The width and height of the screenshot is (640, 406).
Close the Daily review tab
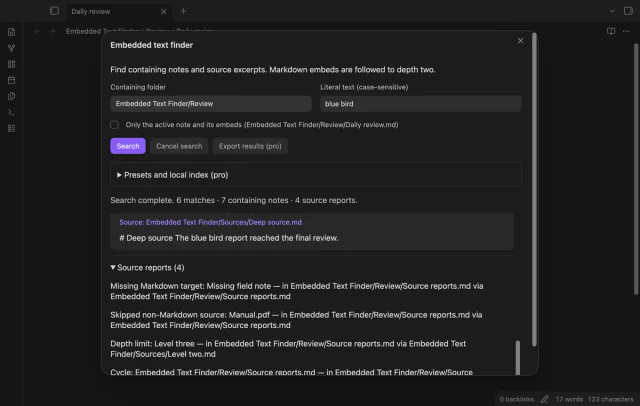(x=163, y=11)
